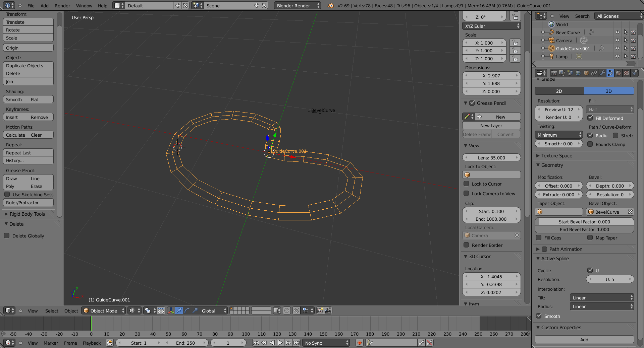The width and height of the screenshot is (644, 348).
Task: Click the Smooth shading button
Action: [x=15, y=99]
